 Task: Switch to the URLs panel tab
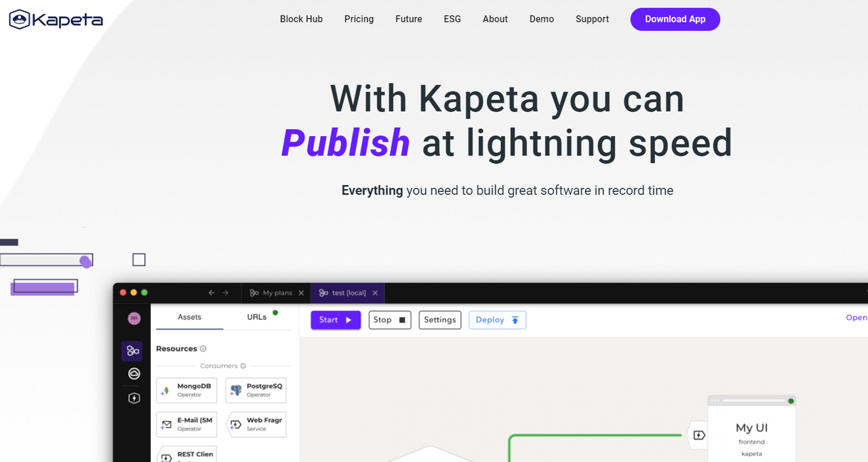point(257,317)
